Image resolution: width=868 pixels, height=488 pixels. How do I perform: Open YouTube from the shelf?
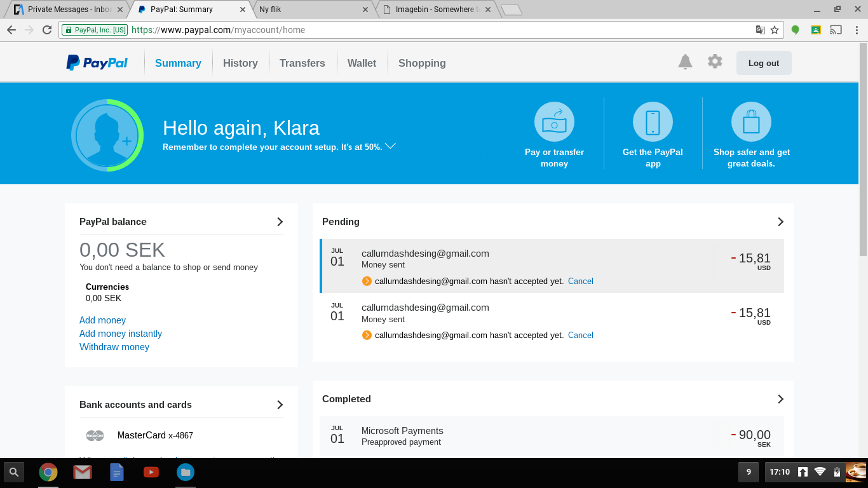point(151,472)
